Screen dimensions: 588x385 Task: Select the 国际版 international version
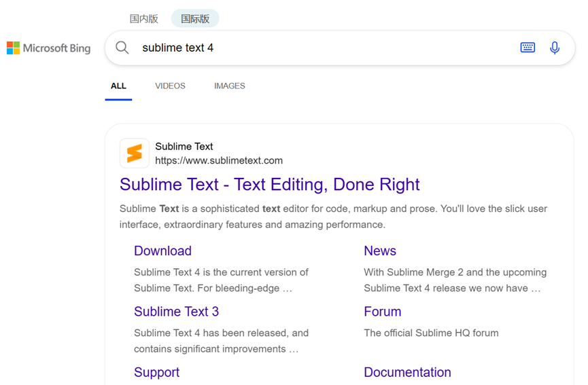click(195, 19)
